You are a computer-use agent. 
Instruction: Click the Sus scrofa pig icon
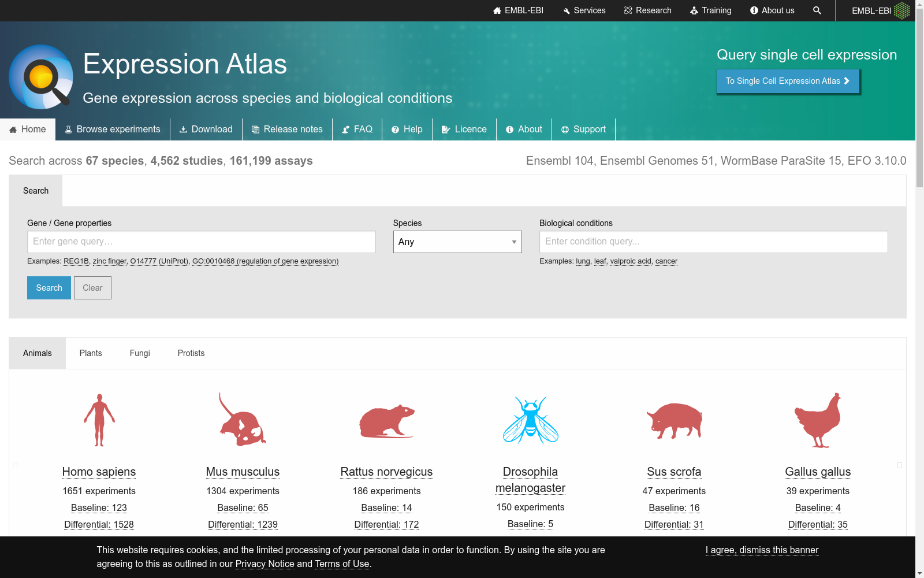click(674, 421)
